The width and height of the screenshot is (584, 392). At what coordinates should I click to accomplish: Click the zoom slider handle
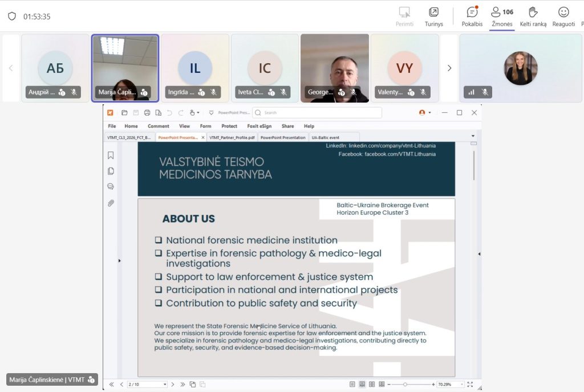pyautogui.click(x=405, y=385)
